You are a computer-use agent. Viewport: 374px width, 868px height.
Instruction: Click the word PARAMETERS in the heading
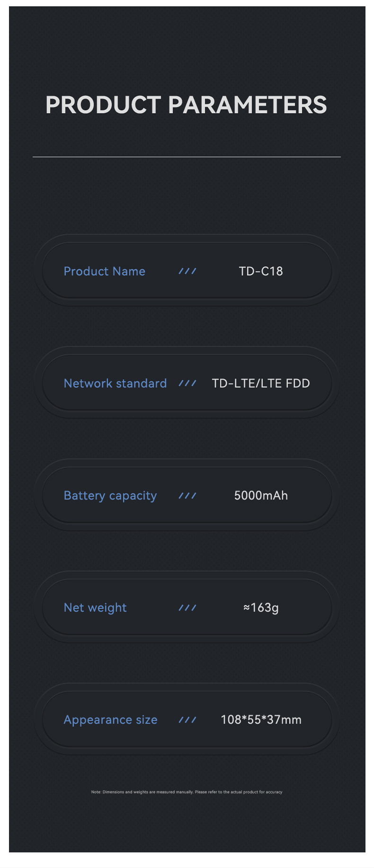click(247, 105)
